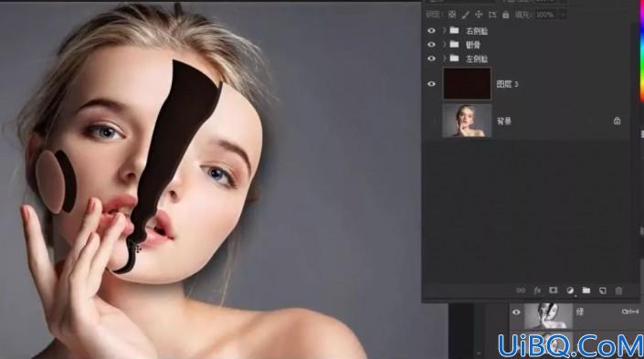The width and height of the screenshot is (644, 359).
Task: Create a new layer group
Action: pyautogui.click(x=586, y=290)
